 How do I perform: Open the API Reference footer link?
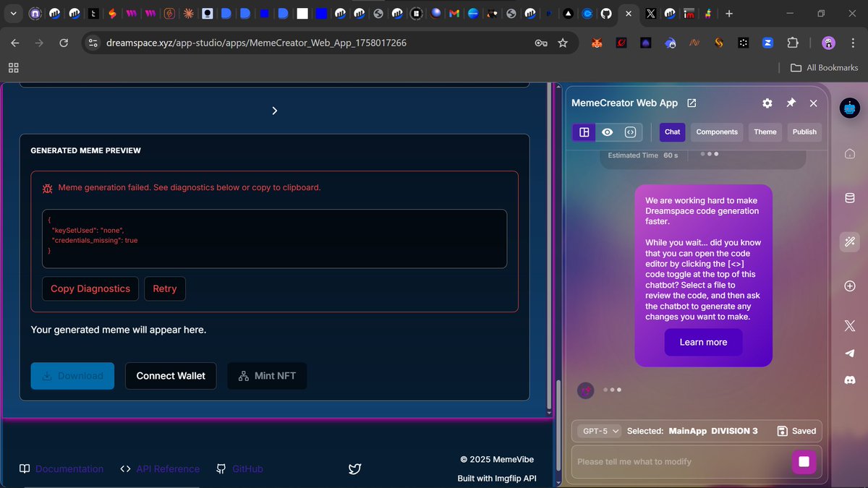coord(159,468)
